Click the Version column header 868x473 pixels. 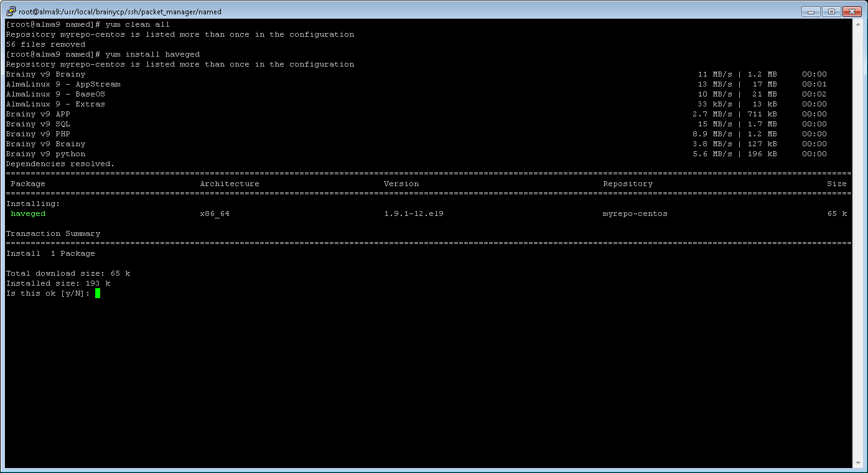(401, 184)
